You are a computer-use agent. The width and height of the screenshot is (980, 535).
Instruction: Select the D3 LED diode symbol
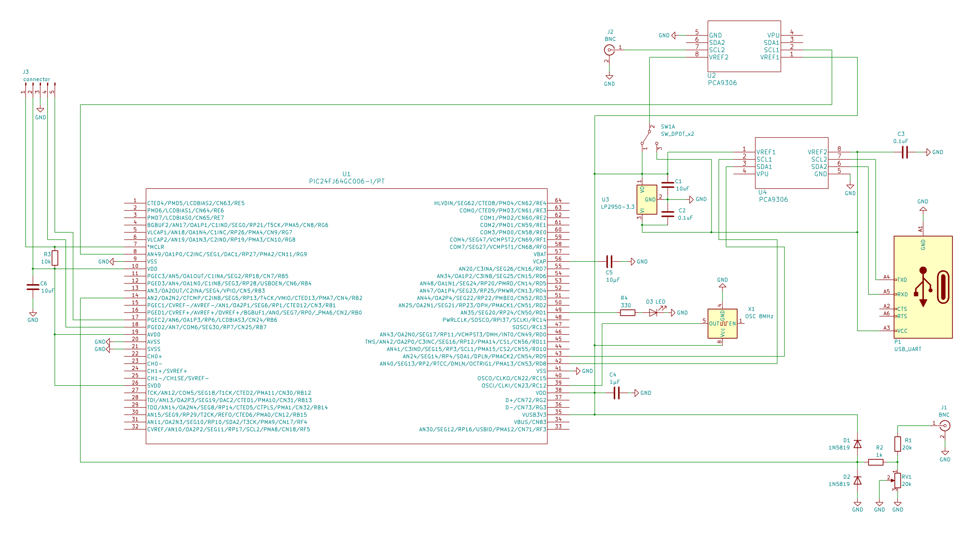[x=653, y=313]
